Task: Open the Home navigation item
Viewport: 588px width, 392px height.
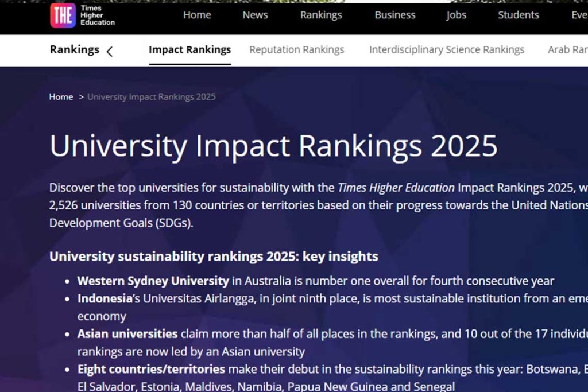Action: [197, 15]
